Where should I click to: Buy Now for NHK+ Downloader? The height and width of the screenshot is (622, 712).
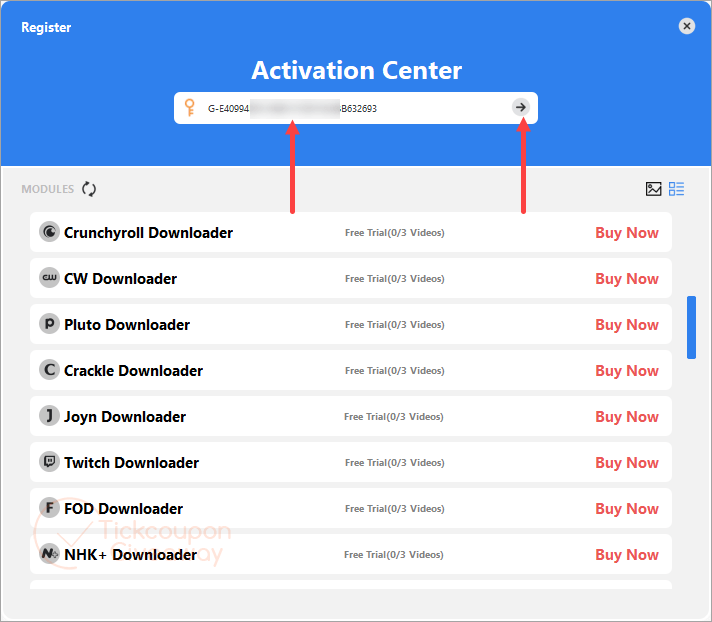tap(627, 554)
